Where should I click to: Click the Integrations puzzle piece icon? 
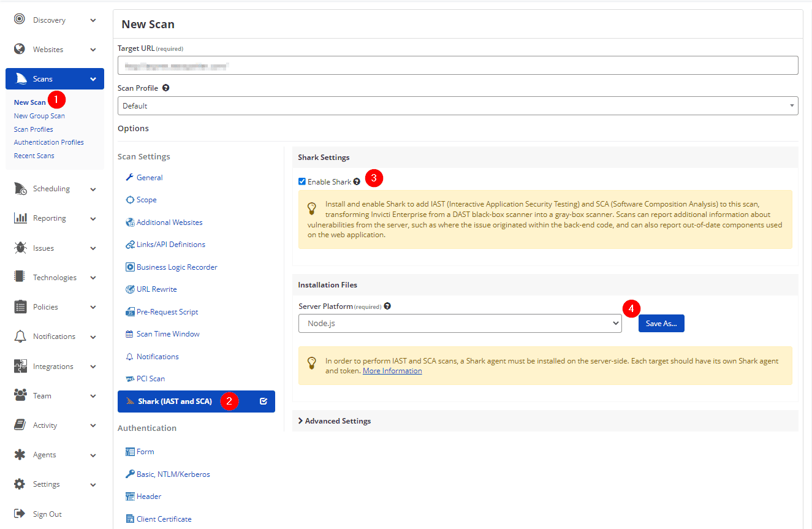[x=20, y=366]
